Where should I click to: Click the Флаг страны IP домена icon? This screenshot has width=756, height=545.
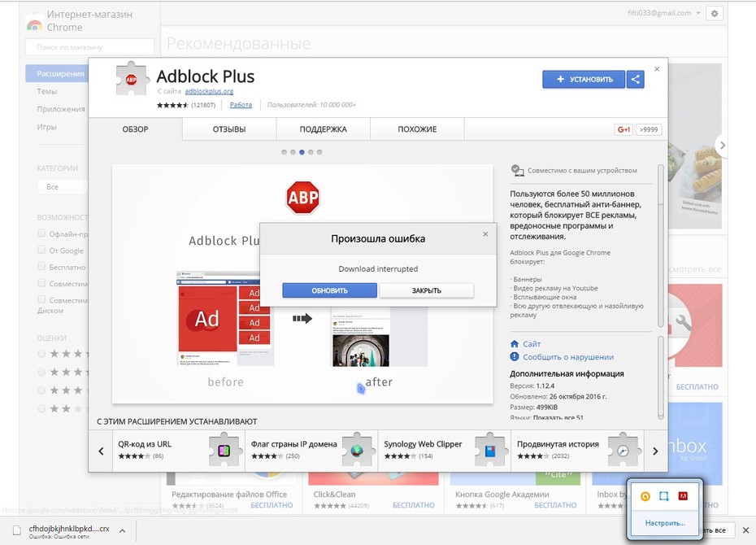[357, 450]
